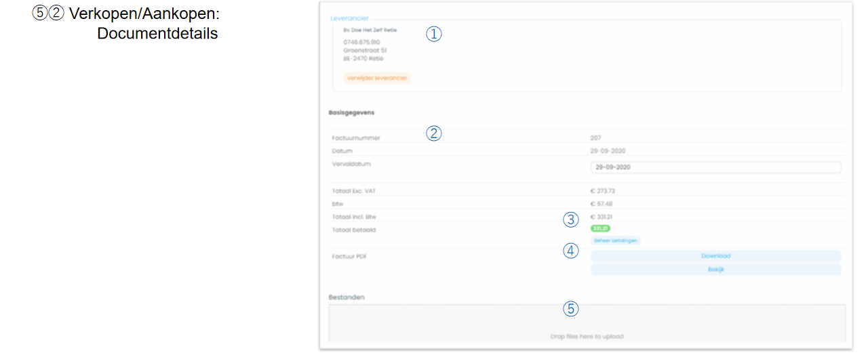Open 'Beheer betalingen' to manage payments
Image resolution: width=868 pixels, height=359 pixels.
click(616, 240)
